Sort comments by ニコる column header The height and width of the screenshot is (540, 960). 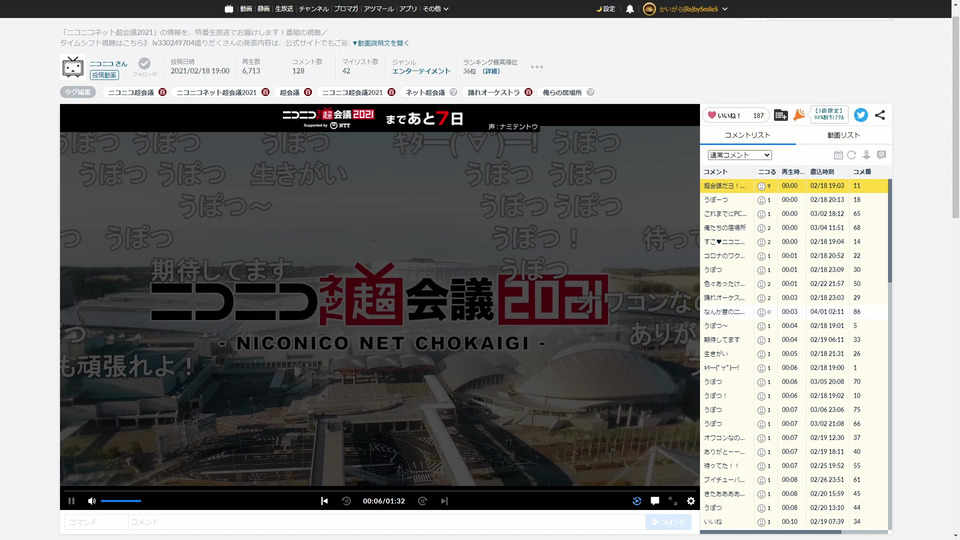pos(767,172)
